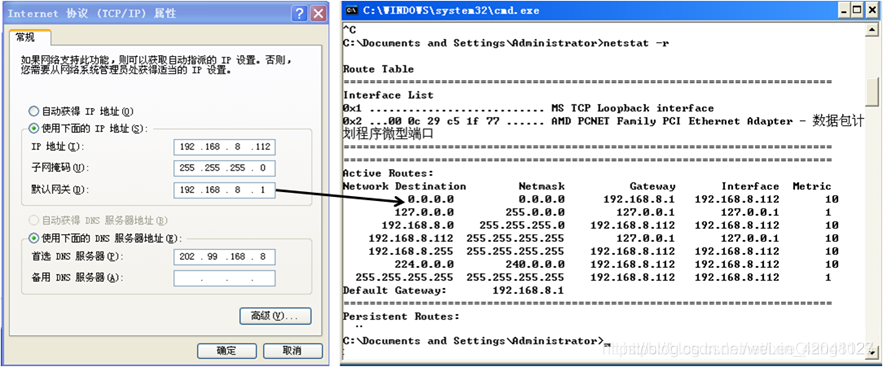This screenshot has height=367, width=883.
Task: Click the 127.0.0.0 network destination entry
Action: click(423, 213)
